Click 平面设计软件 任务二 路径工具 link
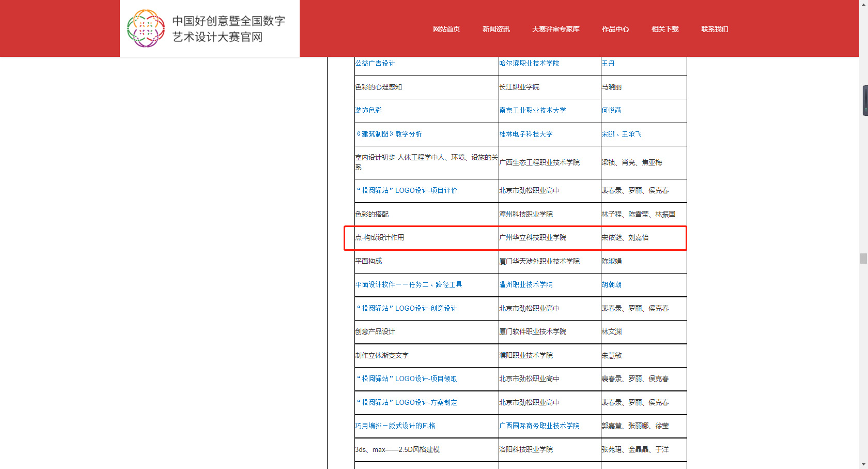The height and width of the screenshot is (469, 868). click(409, 284)
